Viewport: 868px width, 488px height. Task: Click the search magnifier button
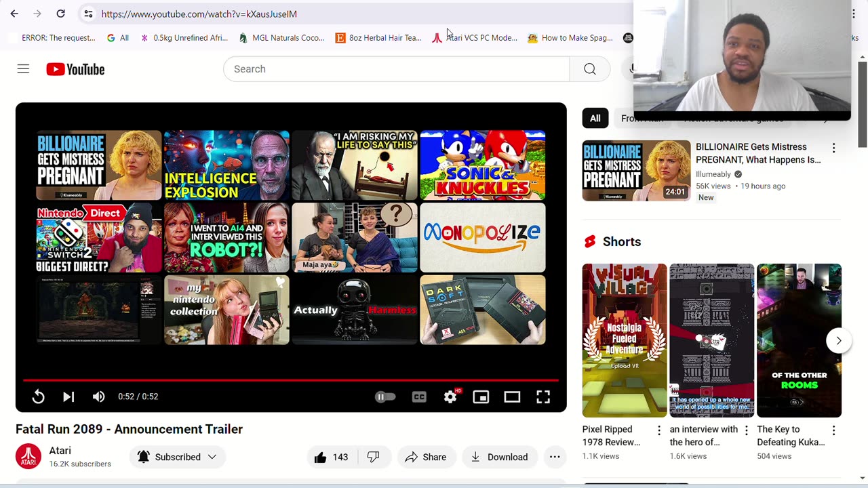(590, 69)
